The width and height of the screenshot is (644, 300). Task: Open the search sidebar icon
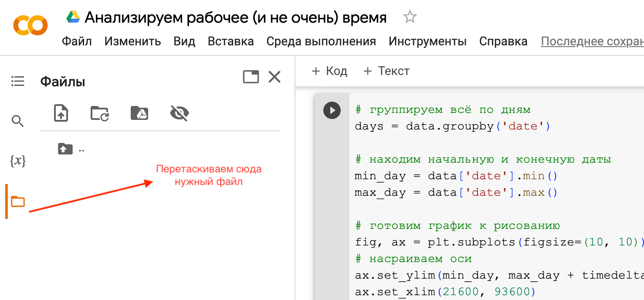(17, 121)
